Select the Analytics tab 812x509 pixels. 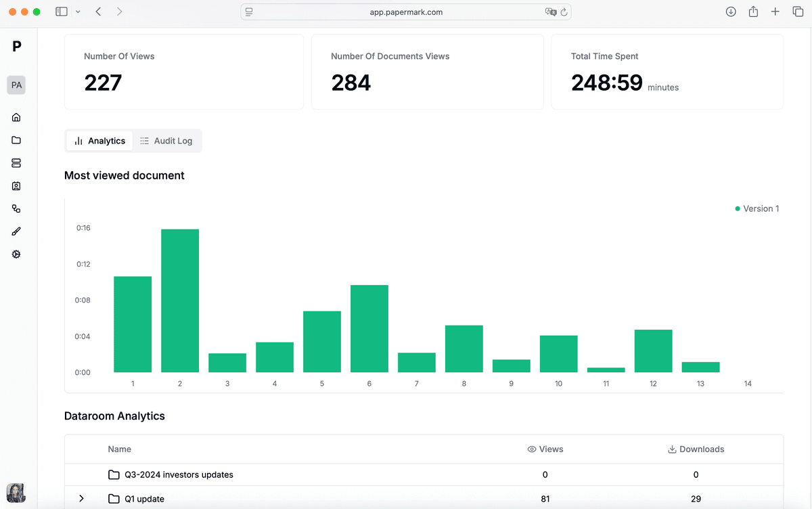(99, 140)
